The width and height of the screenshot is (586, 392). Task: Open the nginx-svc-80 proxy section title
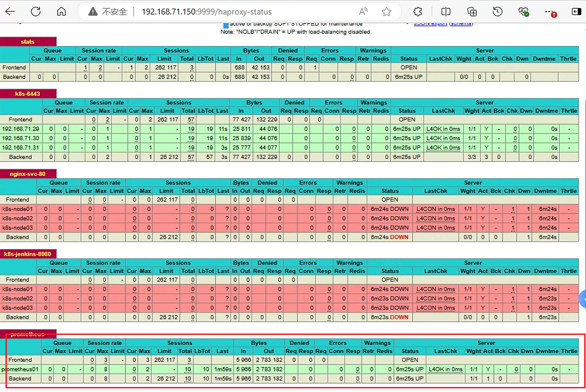[x=28, y=174]
